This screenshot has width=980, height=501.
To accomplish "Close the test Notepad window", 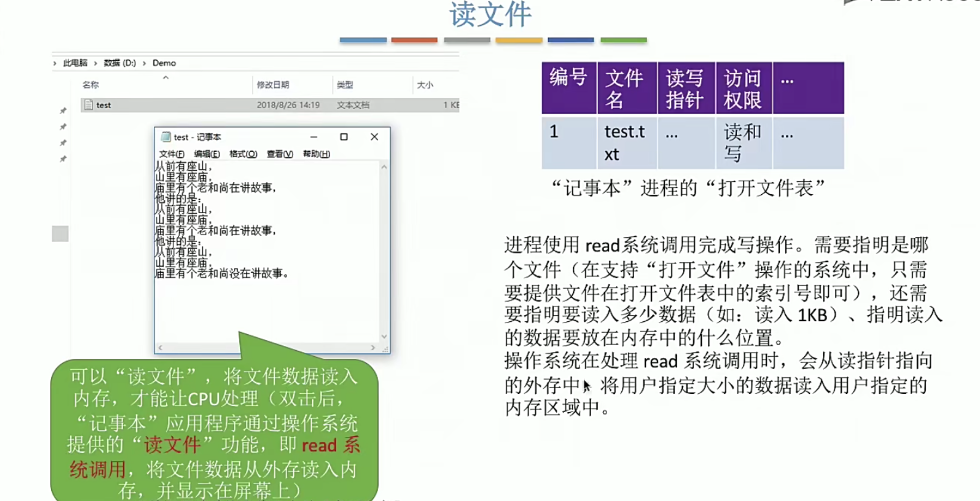I will pyautogui.click(x=374, y=137).
